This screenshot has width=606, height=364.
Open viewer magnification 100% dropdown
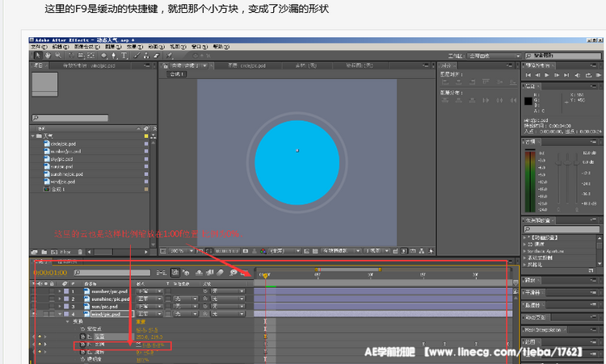[182, 251]
